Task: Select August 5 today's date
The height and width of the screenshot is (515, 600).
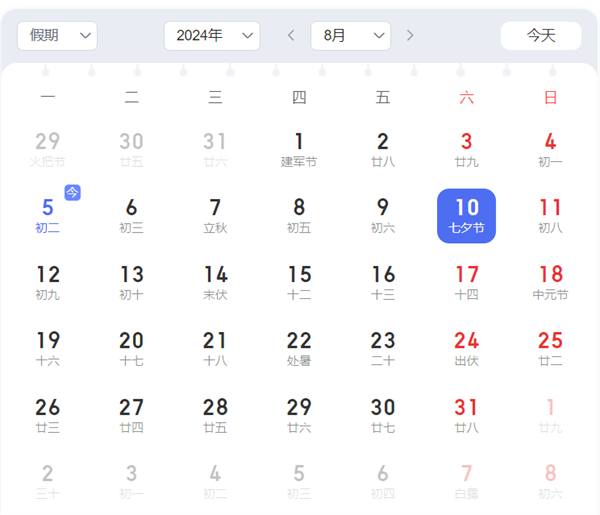Action: 48,215
